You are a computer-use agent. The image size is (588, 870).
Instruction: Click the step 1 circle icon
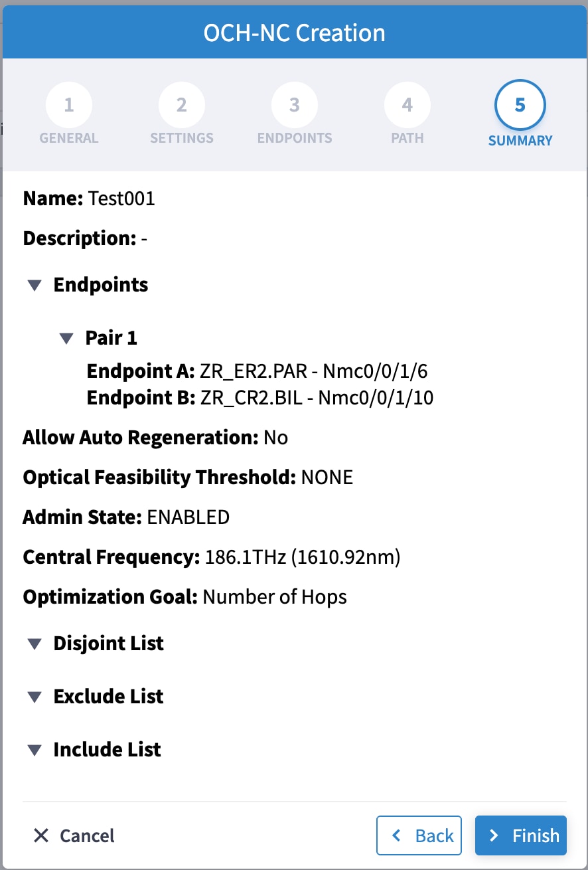click(69, 105)
